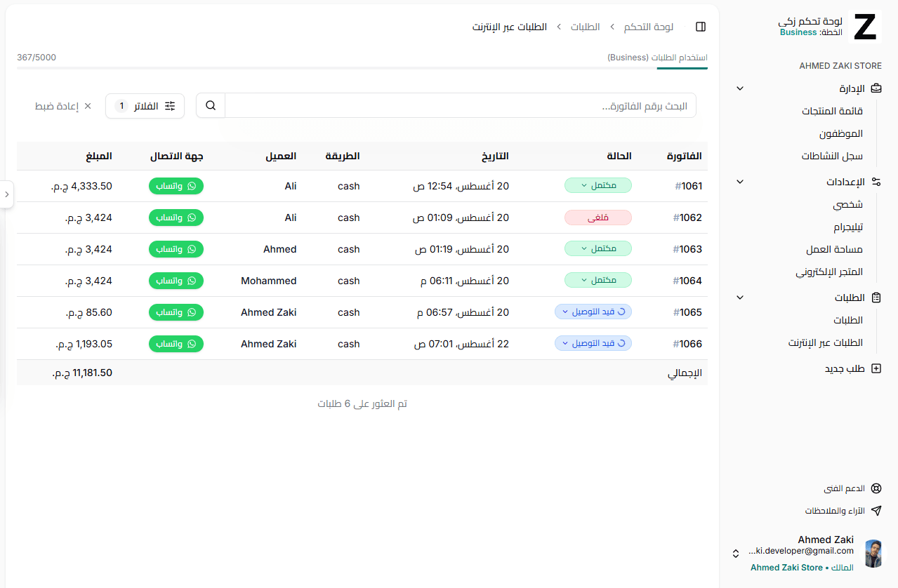Open the الفلاتر filters button

[145, 106]
